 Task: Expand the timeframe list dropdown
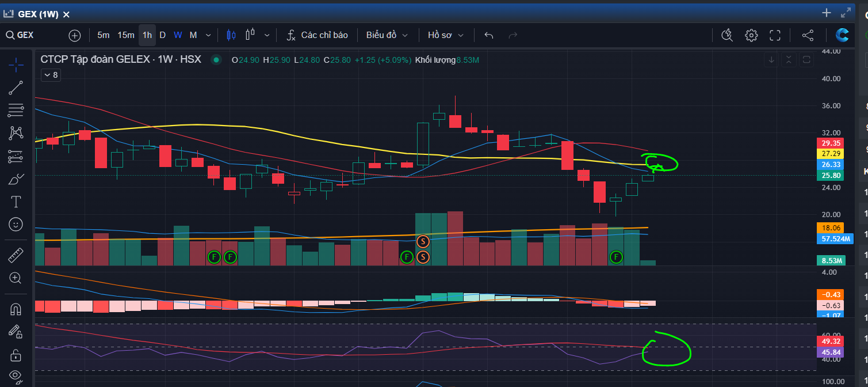coord(208,35)
